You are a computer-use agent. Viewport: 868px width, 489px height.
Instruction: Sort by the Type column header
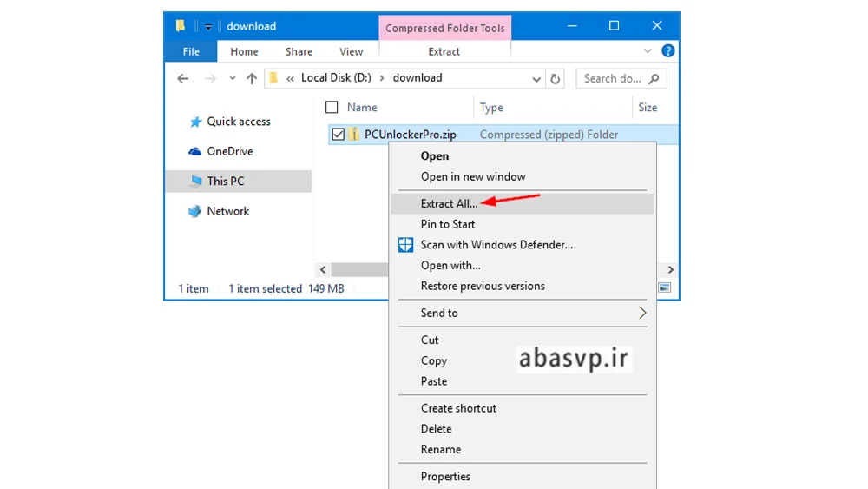(x=491, y=108)
